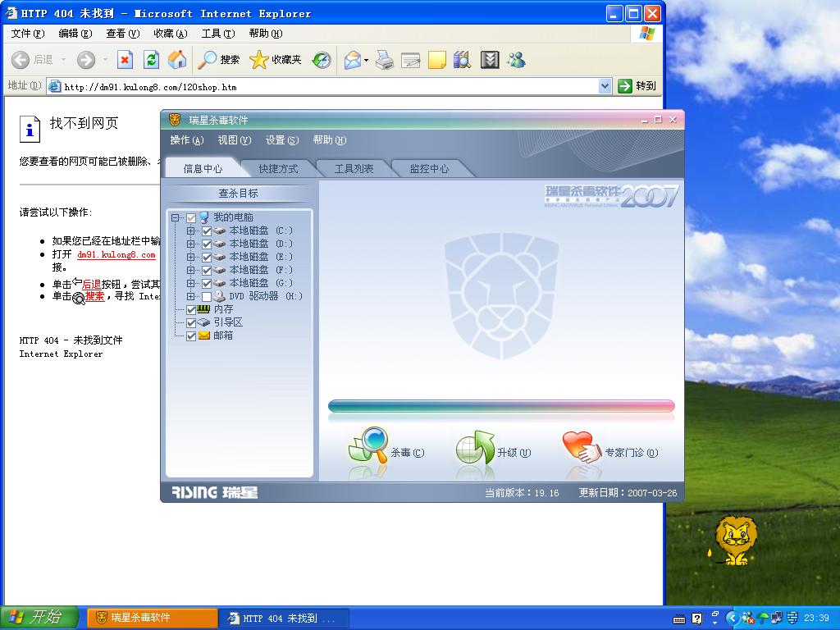Screen dimensions: 840x630
Task: Switch to the 监控中心 tab
Action: [x=429, y=169]
